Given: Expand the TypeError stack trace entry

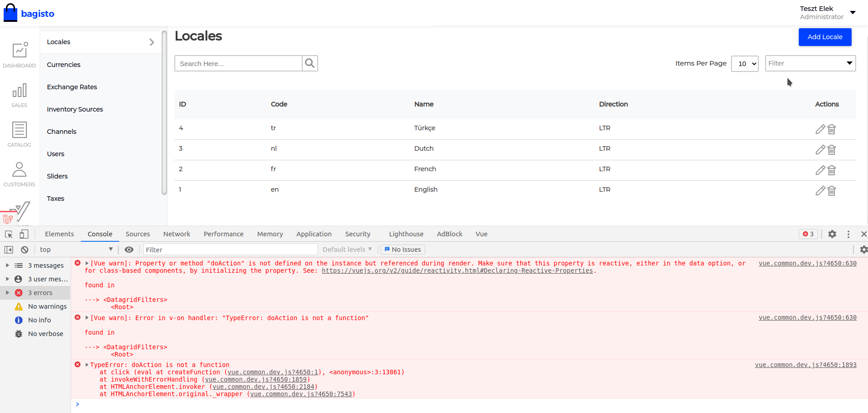Looking at the screenshot, I should pyautogui.click(x=87, y=365).
